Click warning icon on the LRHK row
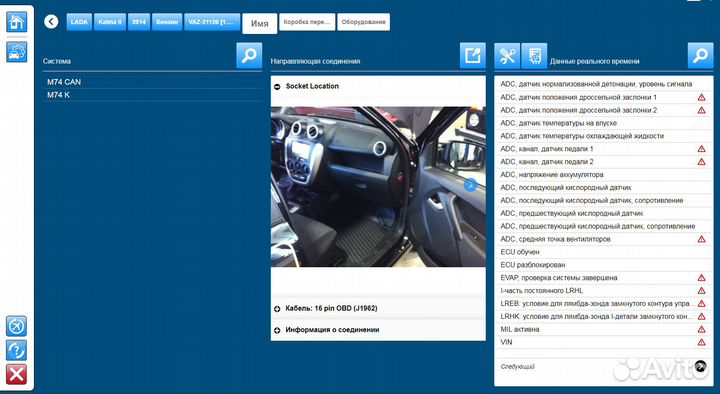This screenshot has width=720, height=394. 701,316
